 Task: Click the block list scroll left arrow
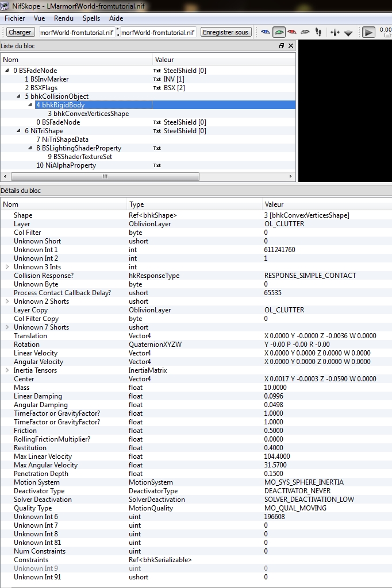[x=5, y=176]
